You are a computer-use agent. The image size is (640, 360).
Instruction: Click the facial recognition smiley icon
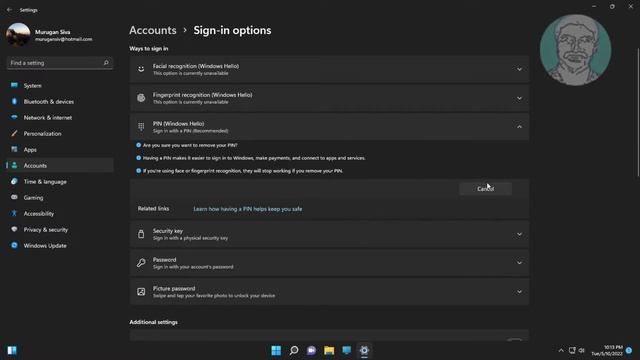(141, 69)
